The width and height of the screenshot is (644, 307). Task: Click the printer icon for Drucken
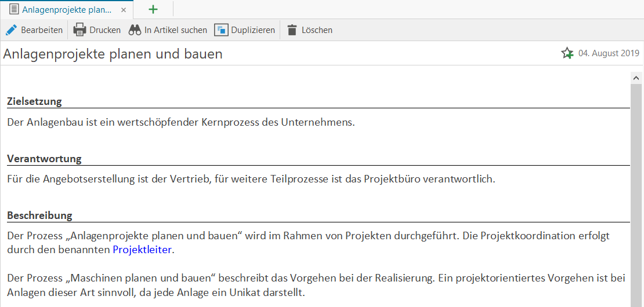79,30
